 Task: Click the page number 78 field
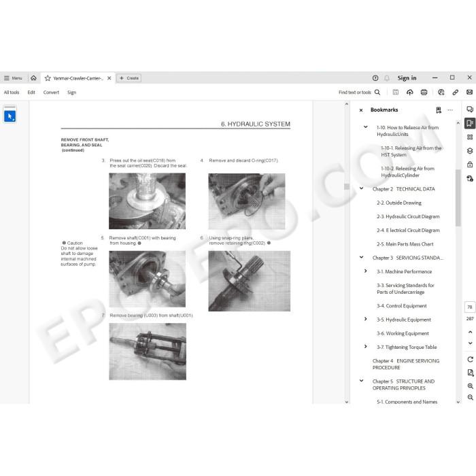click(470, 307)
